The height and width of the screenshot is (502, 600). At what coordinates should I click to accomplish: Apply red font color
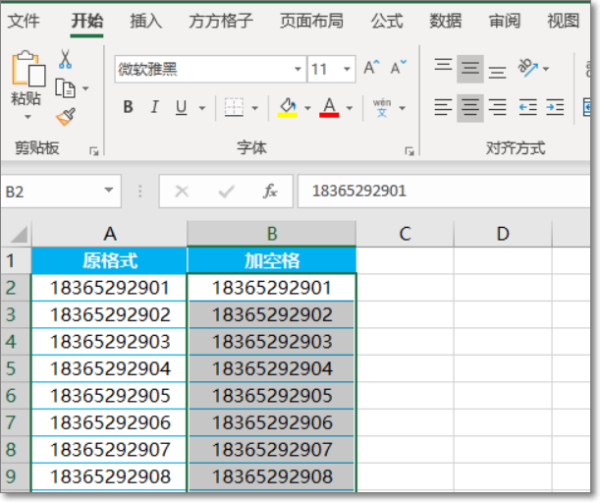(x=329, y=108)
